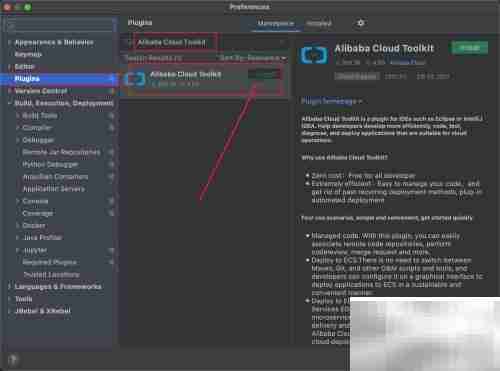Open Required Plugins settings
This screenshot has width=500, height=371.
coord(50,262)
